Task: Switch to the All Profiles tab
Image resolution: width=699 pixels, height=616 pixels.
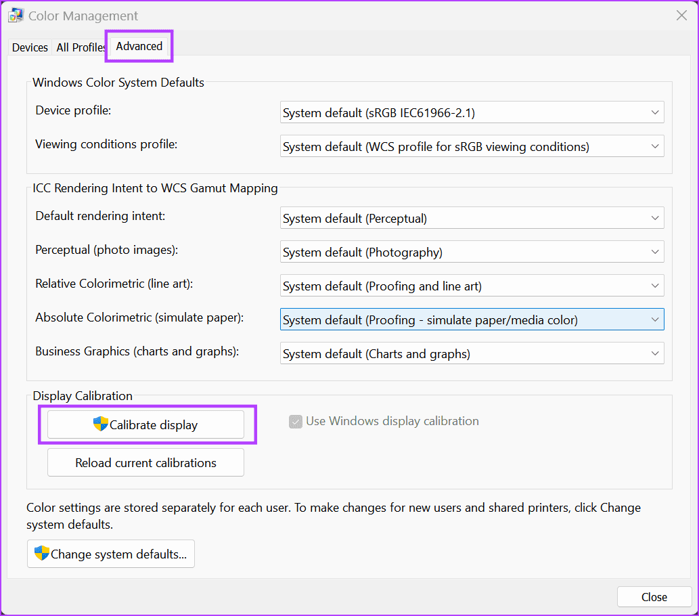Action: [81, 47]
